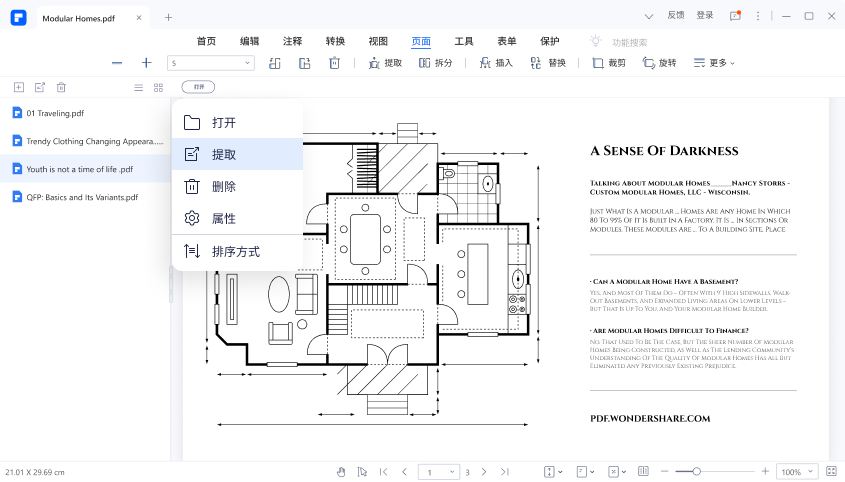
Task: Enter fullscreen view from status bar
Action: pyautogui.click(x=831, y=471)
